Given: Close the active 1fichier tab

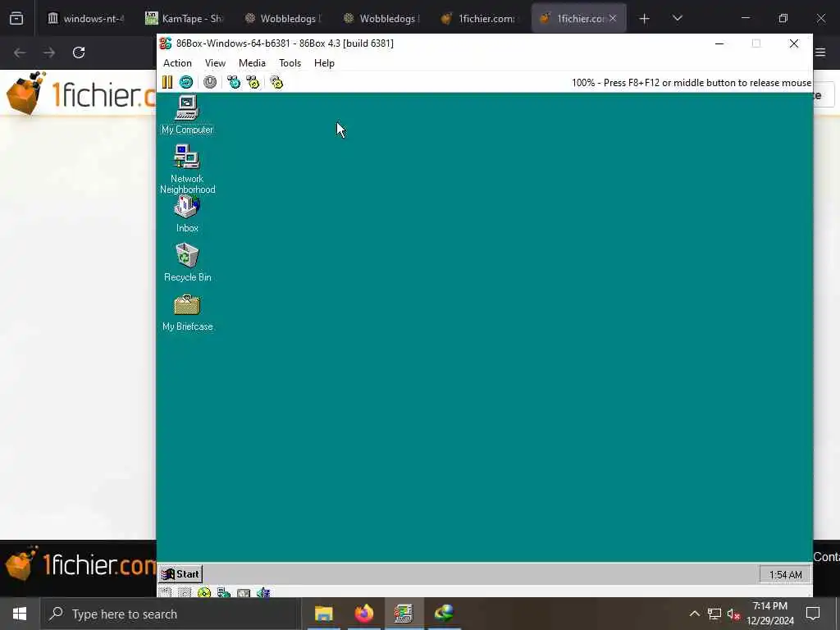Looking at the screenshot, I should click(x=613, y=18).
